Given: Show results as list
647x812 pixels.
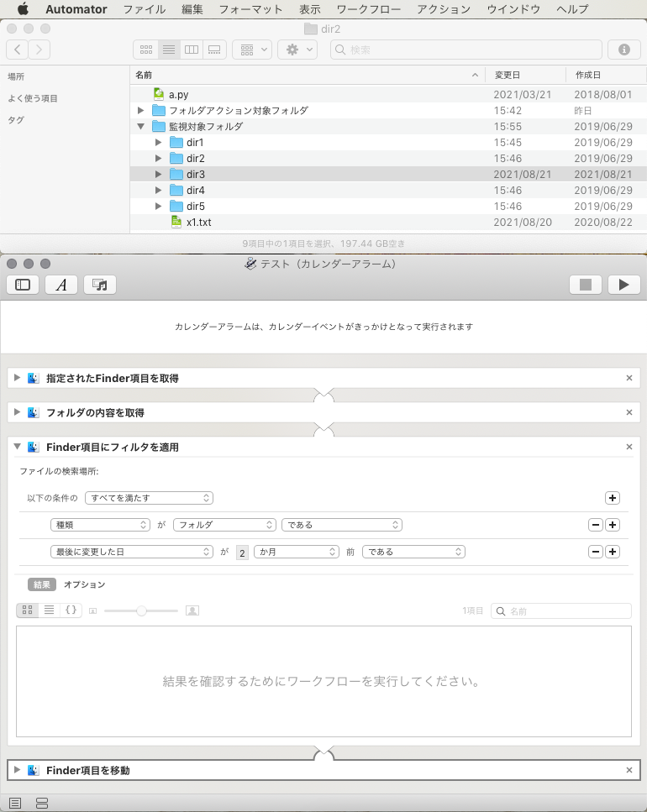Looking at the screenshot, I should (50, 610).
